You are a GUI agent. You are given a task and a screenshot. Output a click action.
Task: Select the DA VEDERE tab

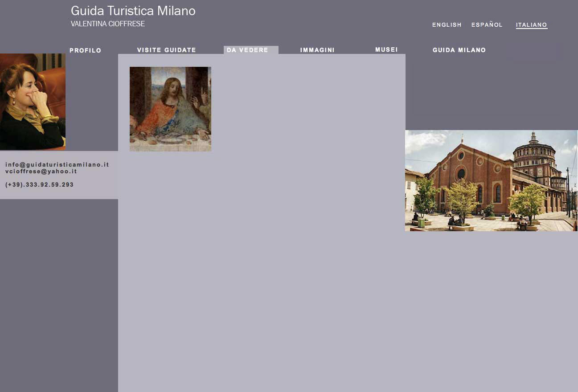pos(251,50)
